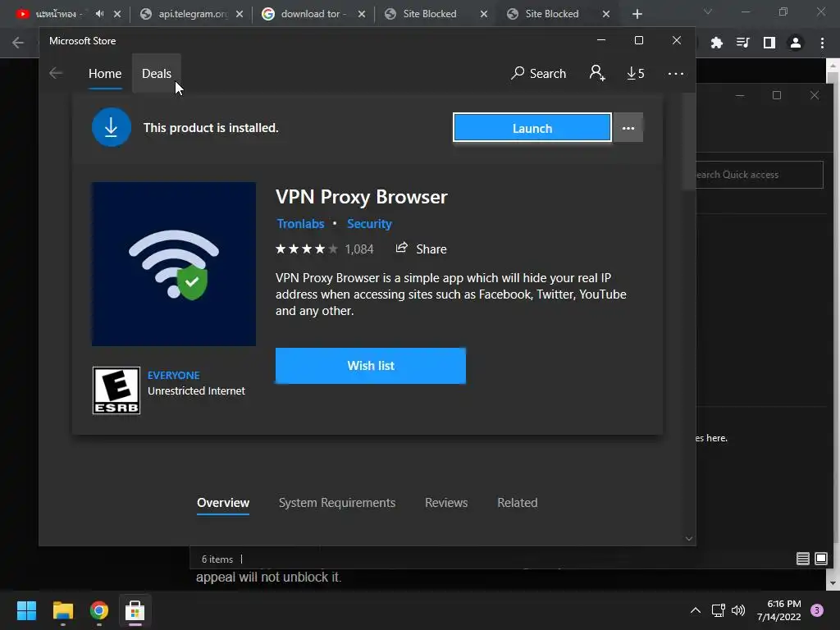Click the Microsoft Store taskbar icon
This screenshot has width=840, height=630.
[x=135, y=610]
